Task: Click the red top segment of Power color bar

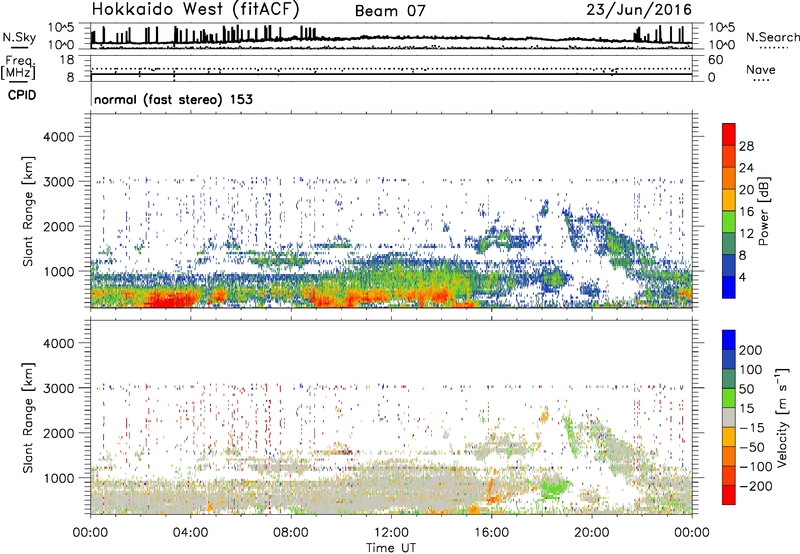Action: click(729, 134)
